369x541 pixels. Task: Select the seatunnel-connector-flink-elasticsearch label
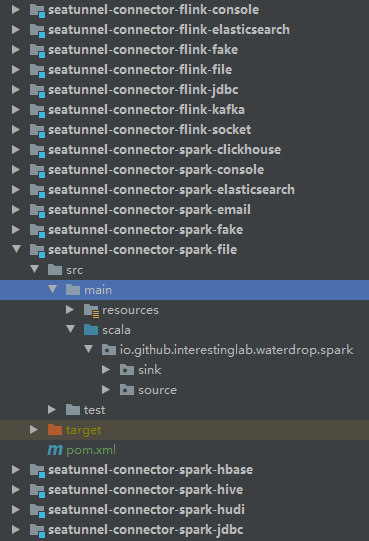[x=169, y=30]
